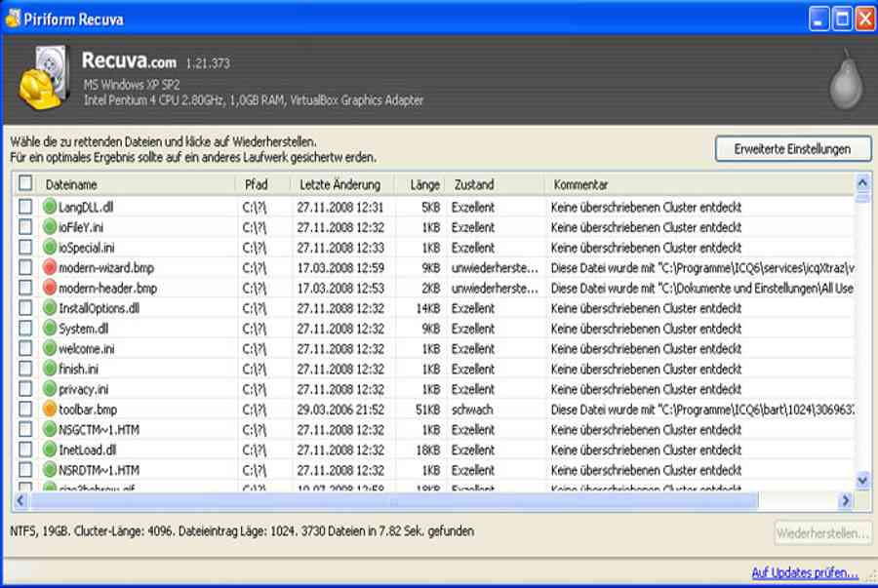Check the box beside NSRDTM~1.HTM
Image resolution: width=878 pixels, height=588 pixels.
(x=25, y=469)
